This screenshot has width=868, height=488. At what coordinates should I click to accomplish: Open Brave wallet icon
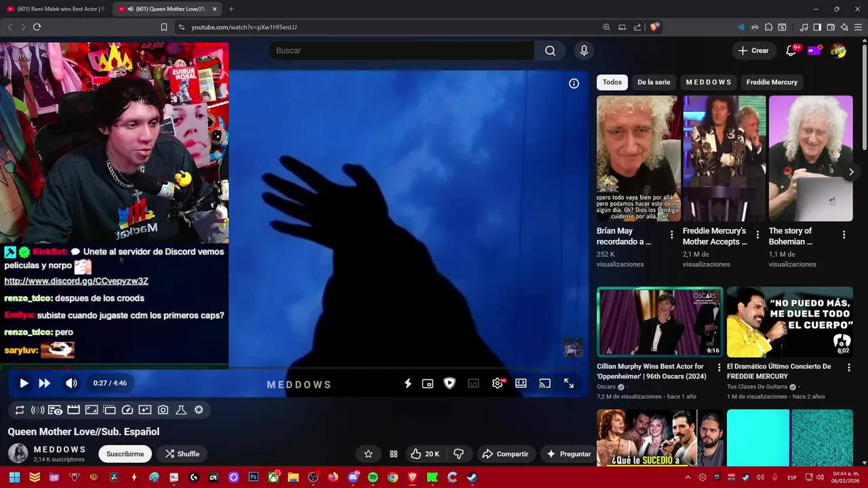pyautogui.click(x=831, y=27)
